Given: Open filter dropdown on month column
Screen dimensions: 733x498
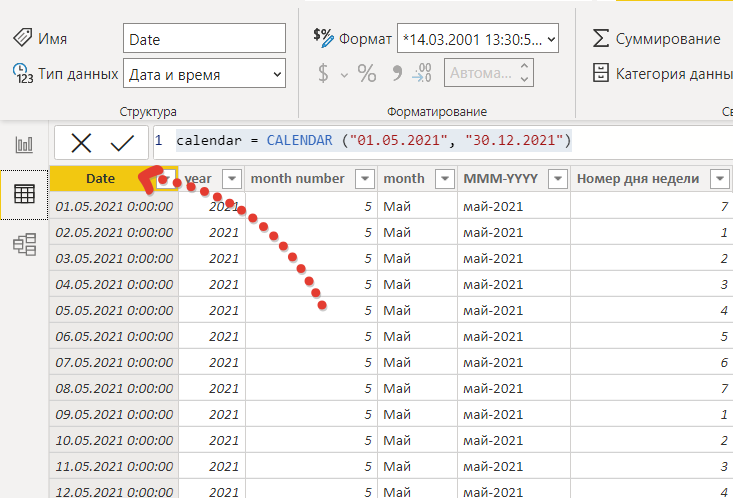Looking at the screenshot, I should 445,179.
